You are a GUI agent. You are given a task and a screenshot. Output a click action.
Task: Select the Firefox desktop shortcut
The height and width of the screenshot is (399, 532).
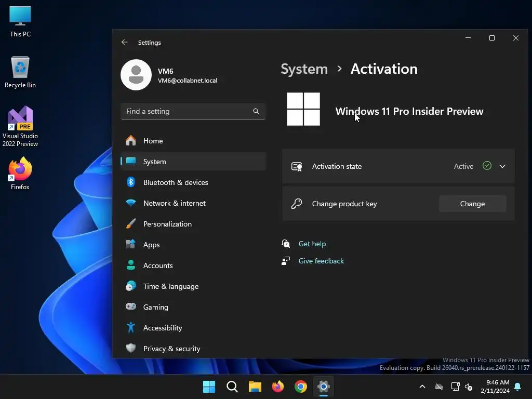[x=20, y=174]
